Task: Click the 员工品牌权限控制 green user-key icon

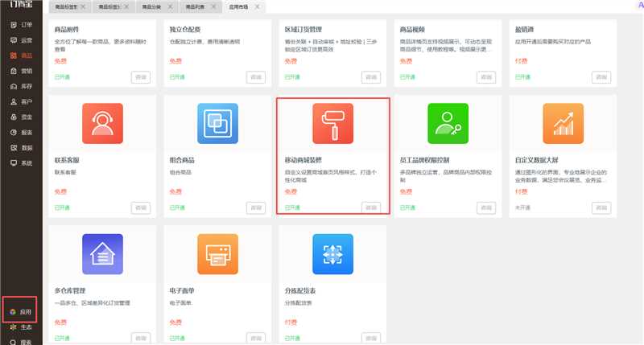Action: pos(448,124)
